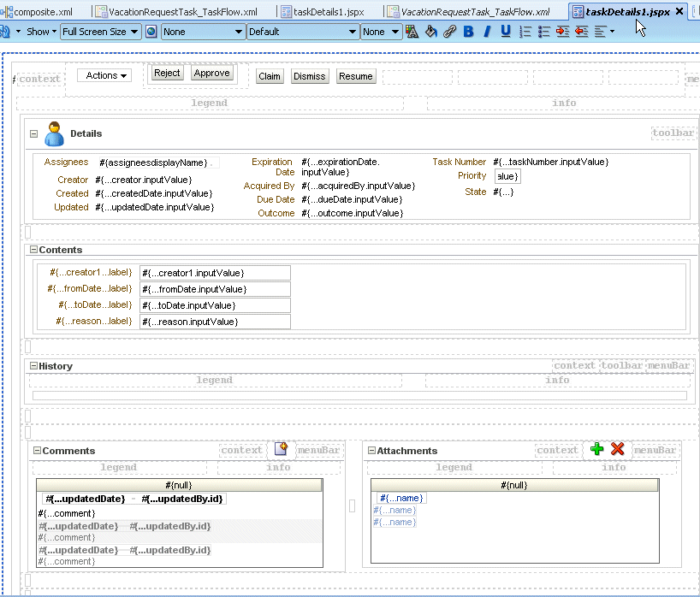Collapse the History section
The image size is (700, 597).
pyautogui.click(x=33, y=366)
